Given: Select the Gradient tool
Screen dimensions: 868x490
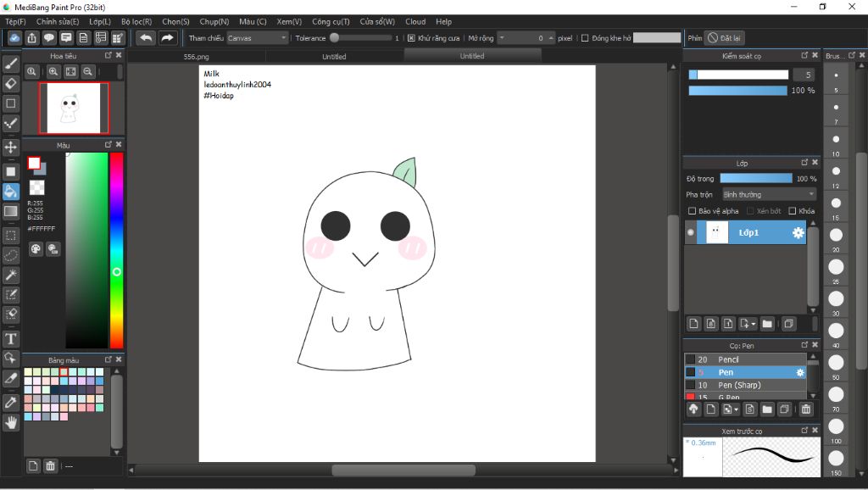Looking at the screenshot, I should (x=10, y=211).
